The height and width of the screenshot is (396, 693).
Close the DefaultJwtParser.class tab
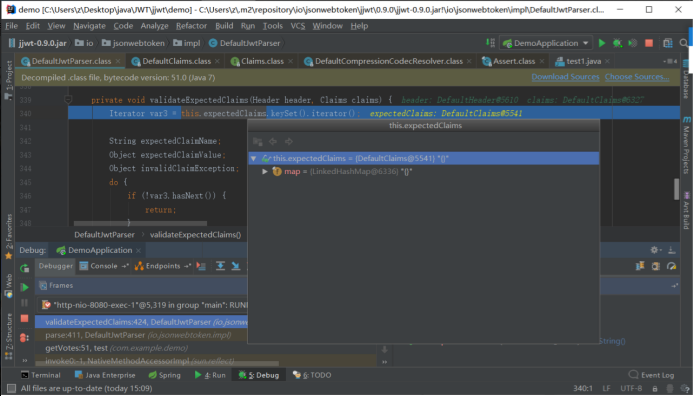[118, 61]
